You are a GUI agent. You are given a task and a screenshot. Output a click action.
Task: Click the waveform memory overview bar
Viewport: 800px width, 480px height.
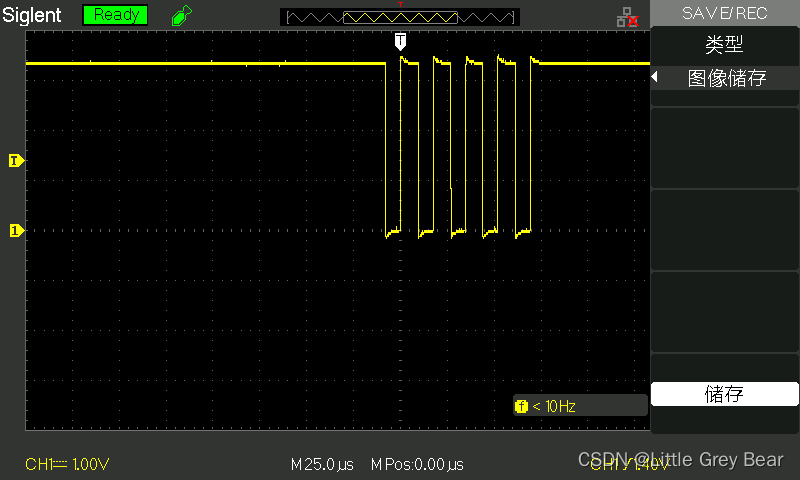[400, 17]
